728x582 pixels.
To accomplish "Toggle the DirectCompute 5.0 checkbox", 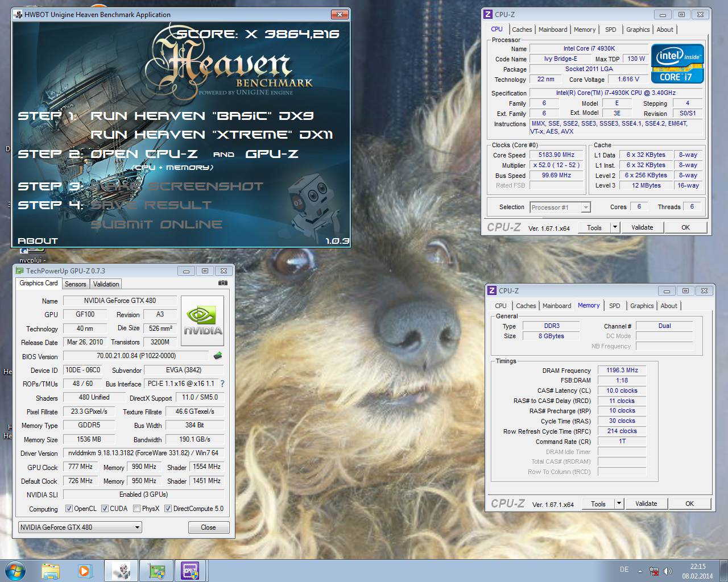I will (168, 509).
